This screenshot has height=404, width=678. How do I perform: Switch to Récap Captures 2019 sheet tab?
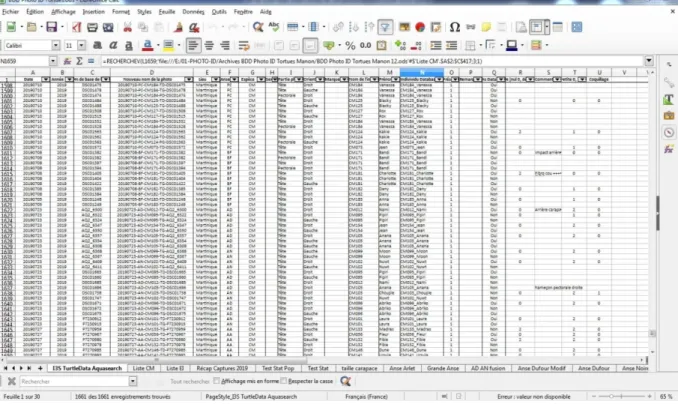click(222, 368)
